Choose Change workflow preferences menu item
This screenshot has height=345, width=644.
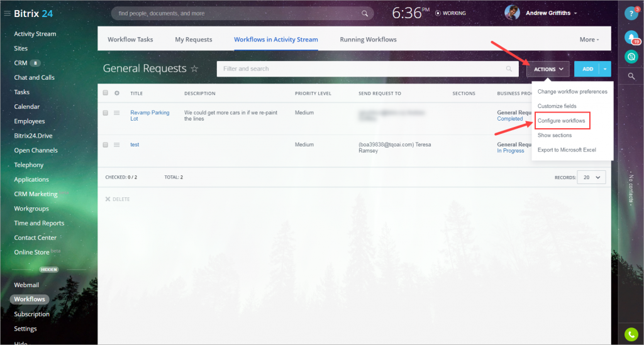pos(572,92)
